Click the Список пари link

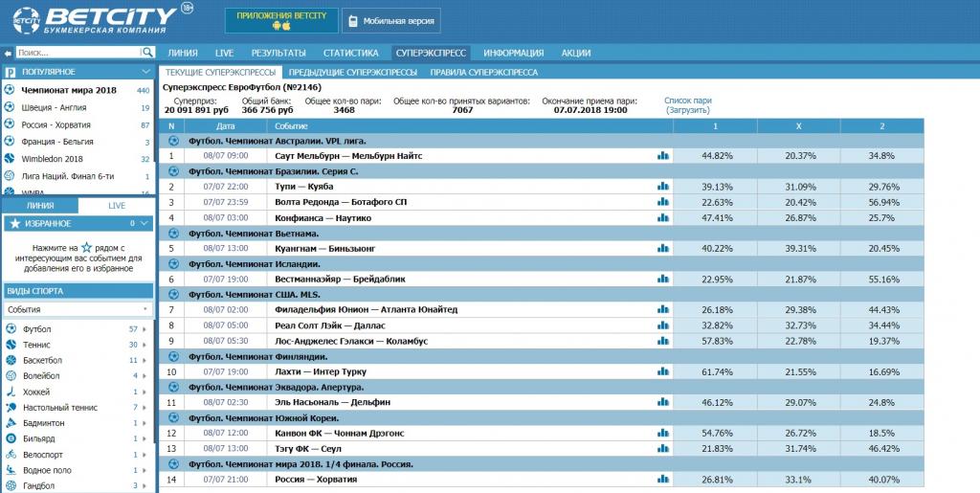coord(688,100)
